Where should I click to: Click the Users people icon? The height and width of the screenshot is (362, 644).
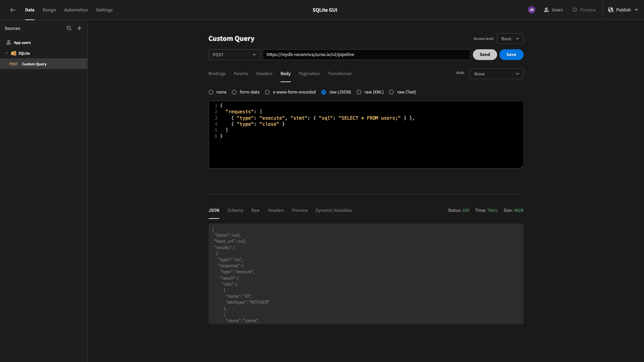click(546, 10)
